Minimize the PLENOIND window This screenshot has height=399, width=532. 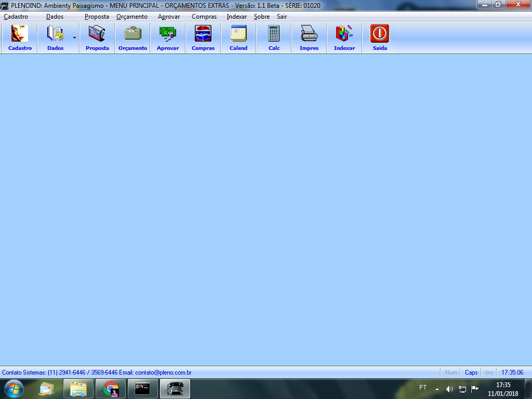tap(485, 5)
